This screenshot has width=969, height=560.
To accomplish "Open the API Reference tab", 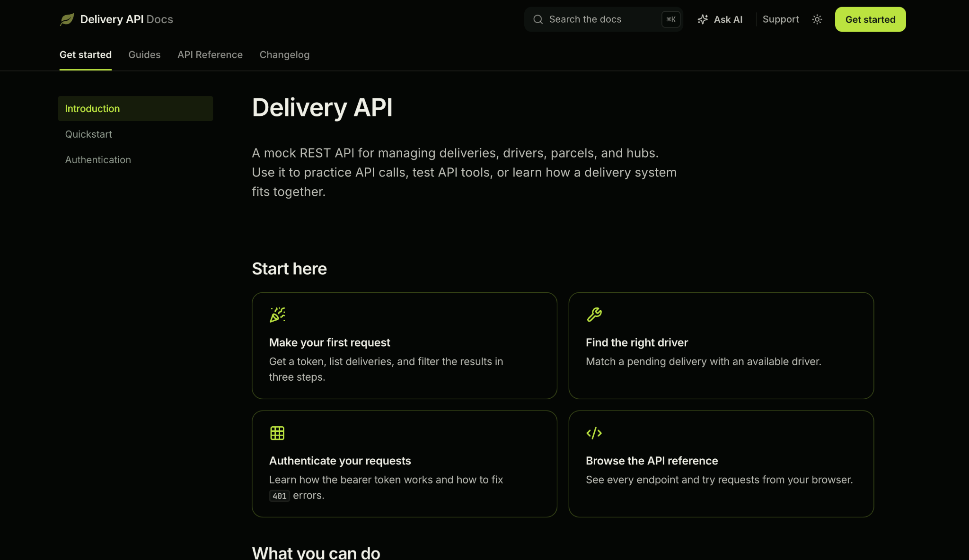I will (x=210, y=55).
